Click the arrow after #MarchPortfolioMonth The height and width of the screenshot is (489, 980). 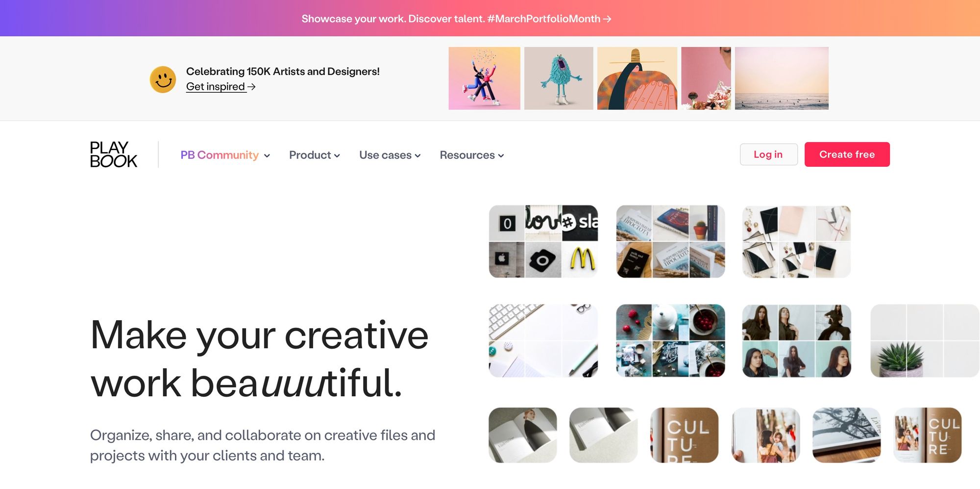tap(607, 19)
